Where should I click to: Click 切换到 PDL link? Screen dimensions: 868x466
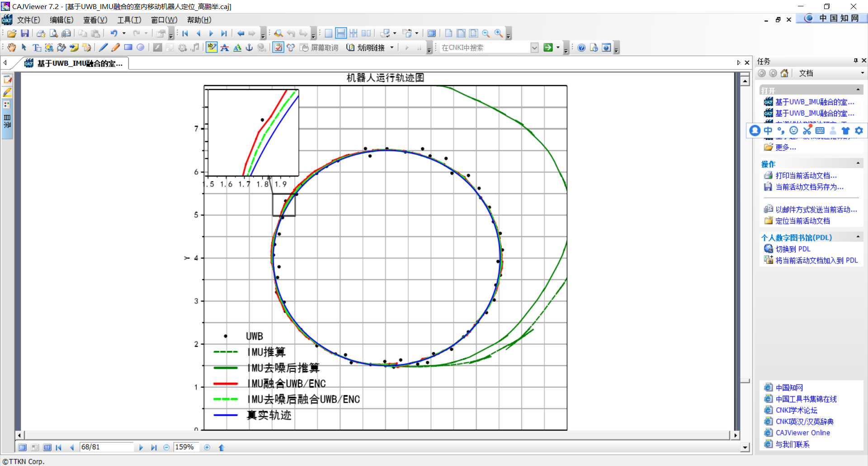pyautogui.click(x=793, y=249)
